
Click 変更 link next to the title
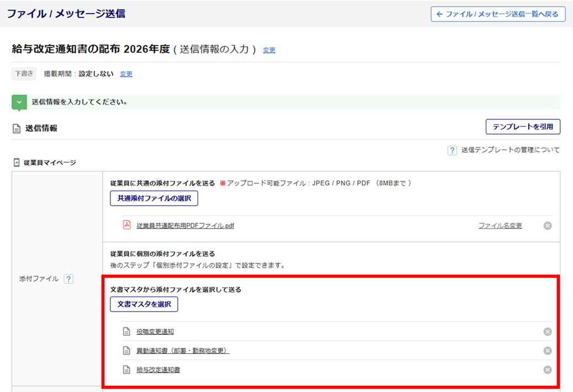tap(269, 50)
